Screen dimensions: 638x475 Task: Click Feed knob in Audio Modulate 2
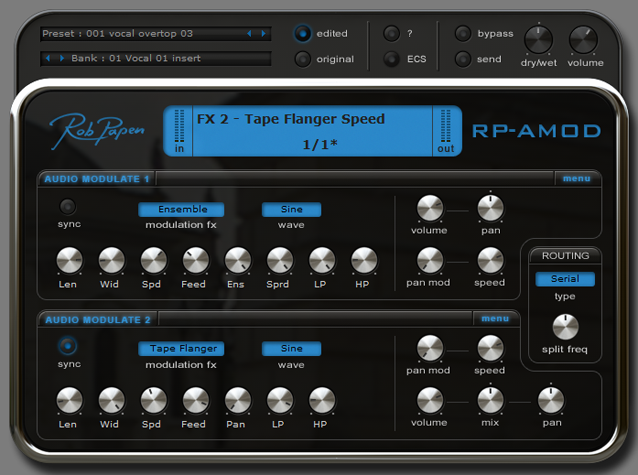click(196, 400)
